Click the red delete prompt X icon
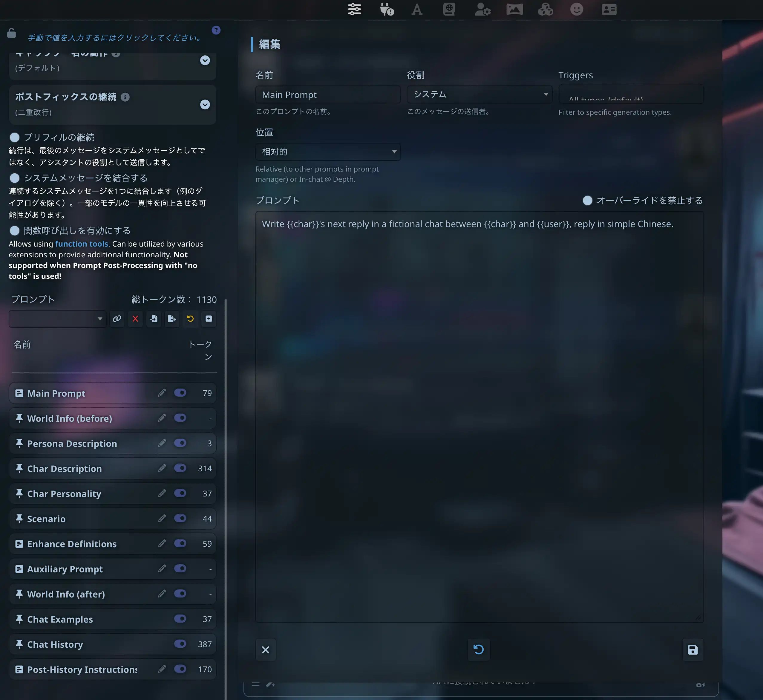 (x=135, y=319)
